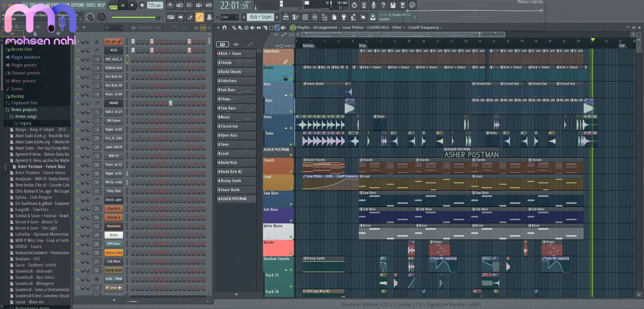Click the wait-for-input-to-start-playing icon
Viewport: 644px width, 309px height.
180,5
